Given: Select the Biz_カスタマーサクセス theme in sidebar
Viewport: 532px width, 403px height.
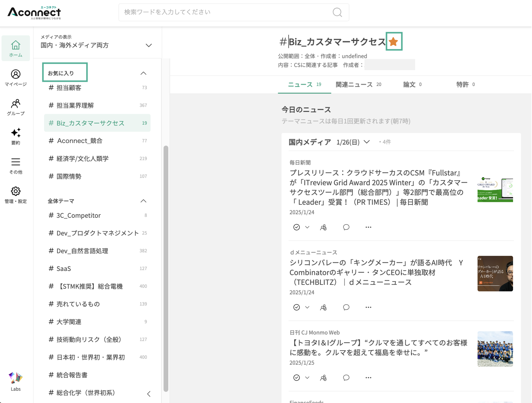Looking at the screenshot, I should [x=97, y=123].
